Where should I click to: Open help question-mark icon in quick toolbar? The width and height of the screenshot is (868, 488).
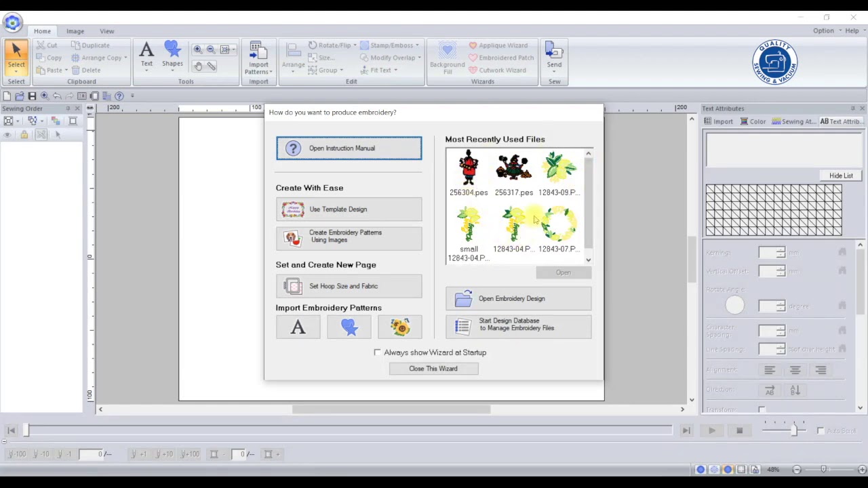click(x=119, y=96)
